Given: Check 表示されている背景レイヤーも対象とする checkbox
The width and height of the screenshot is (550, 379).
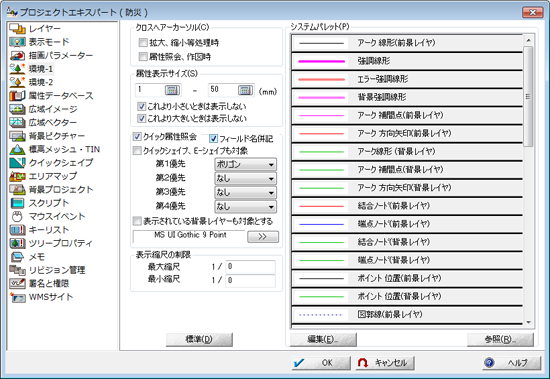Looking at the screenshot, I should pos(137,221).
